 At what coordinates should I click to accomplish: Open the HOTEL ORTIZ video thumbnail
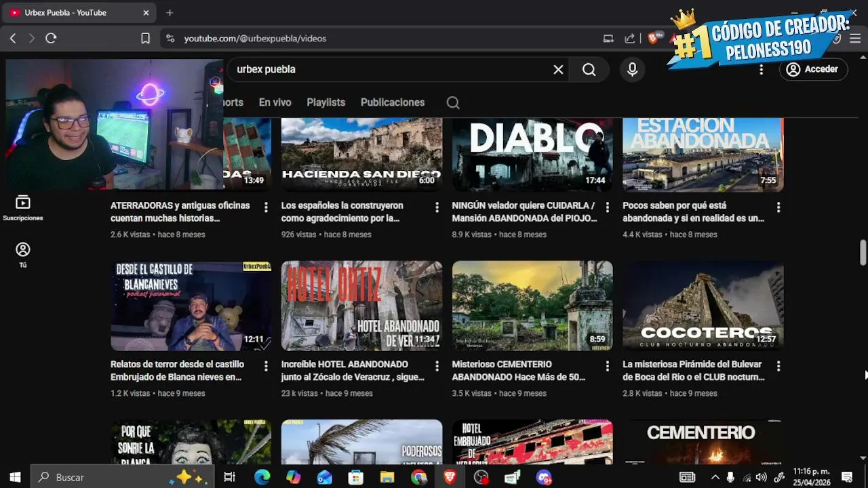click(x=361, y=306)
